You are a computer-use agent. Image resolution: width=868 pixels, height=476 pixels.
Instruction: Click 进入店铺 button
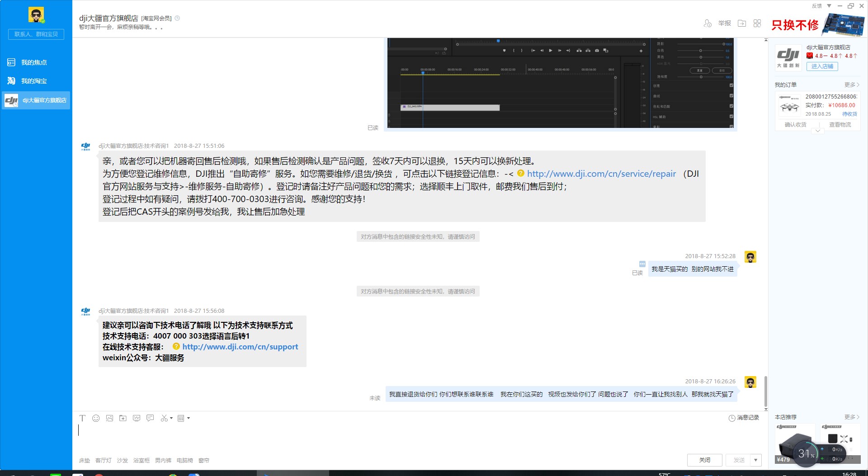point(822,66)
